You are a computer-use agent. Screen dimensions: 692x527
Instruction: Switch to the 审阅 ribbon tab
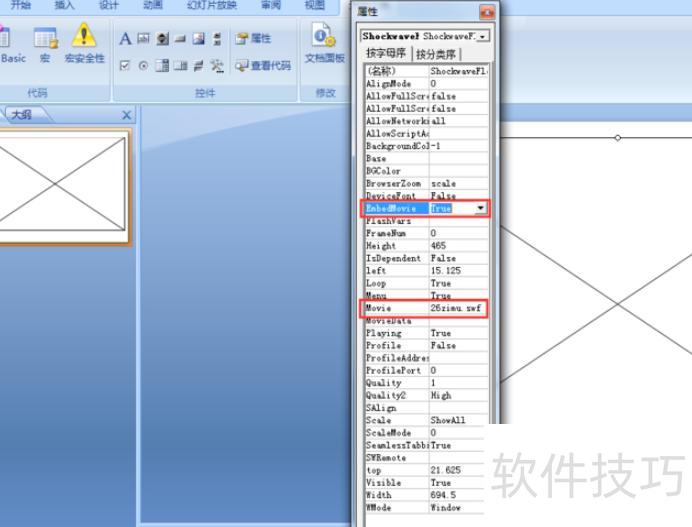click(x=271, y=5)
